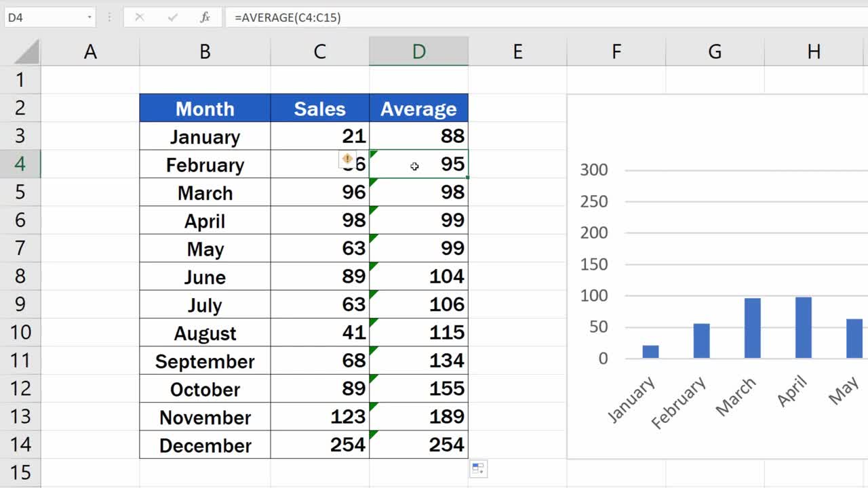Expand the Name Box dropdown arrow
This screenshot has width=868, height=488.
(x=90, y=18)
